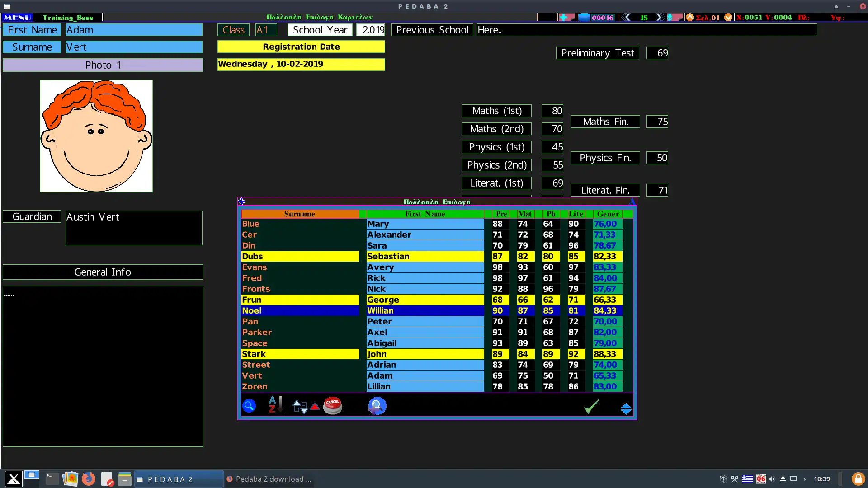Viewport: 868px width, 488px height.
Task: Toggle selection of Frun George row
Action: point(300,300)
